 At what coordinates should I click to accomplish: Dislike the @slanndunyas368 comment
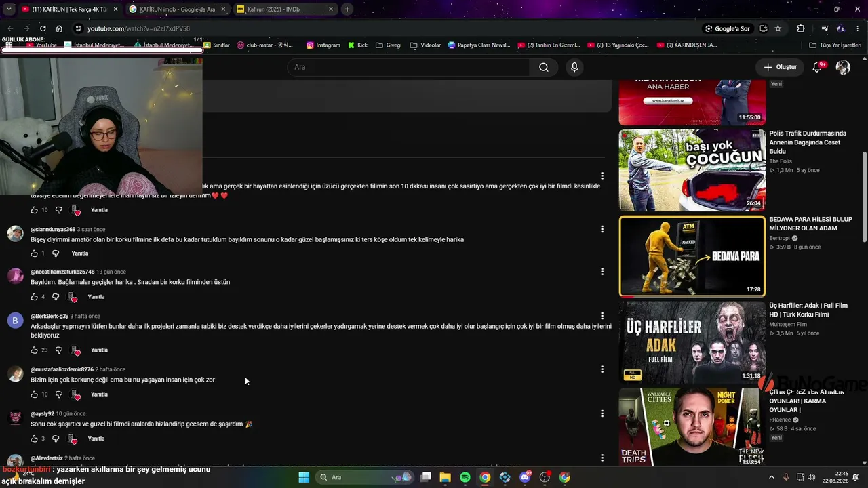[56, 253]
